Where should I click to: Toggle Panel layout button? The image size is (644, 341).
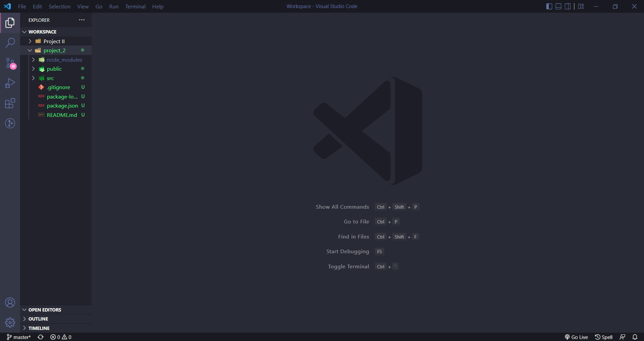pyautogui.click(x=558, y=6)
